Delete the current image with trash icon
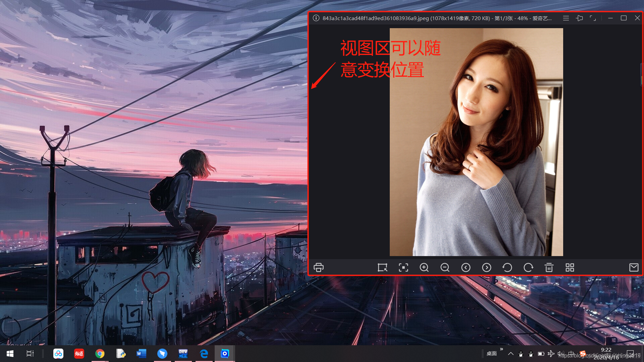 click(549, 267)
